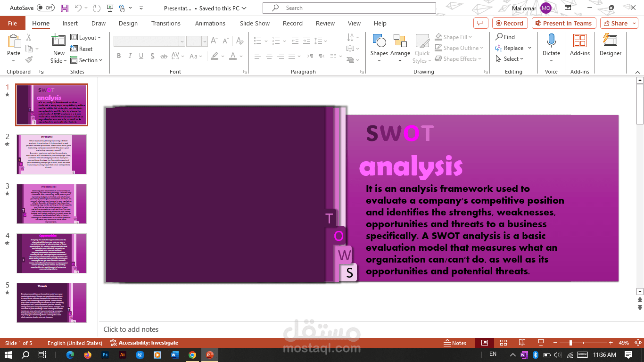644x362 pixels.
Task: Switch to the Transitions tab
Action: pos(166,23)
